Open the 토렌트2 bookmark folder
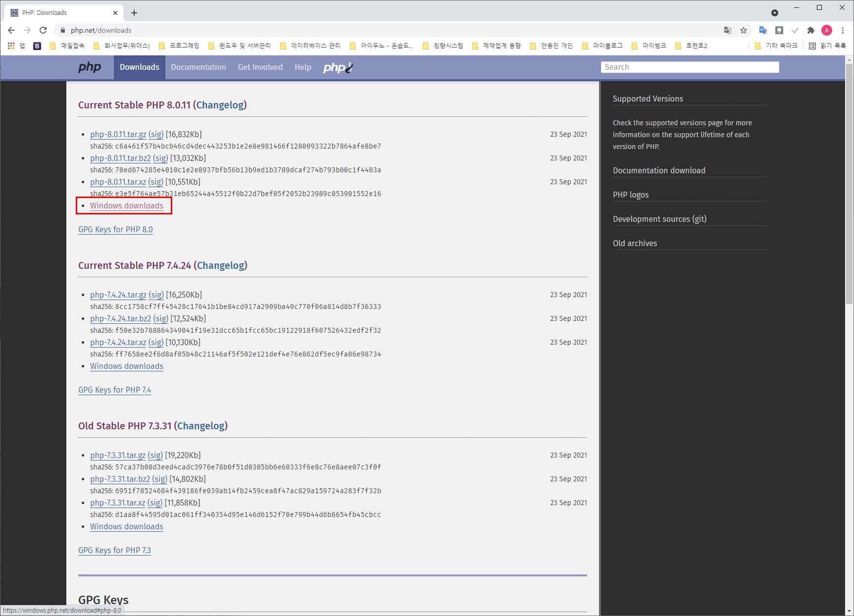This screenshot has height=616, width=854. point(691,46)
